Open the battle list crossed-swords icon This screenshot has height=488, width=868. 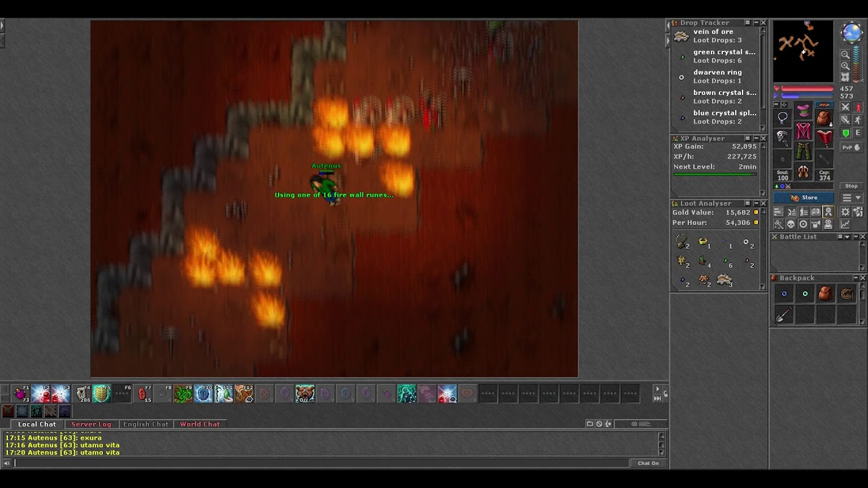pos(791,211)
